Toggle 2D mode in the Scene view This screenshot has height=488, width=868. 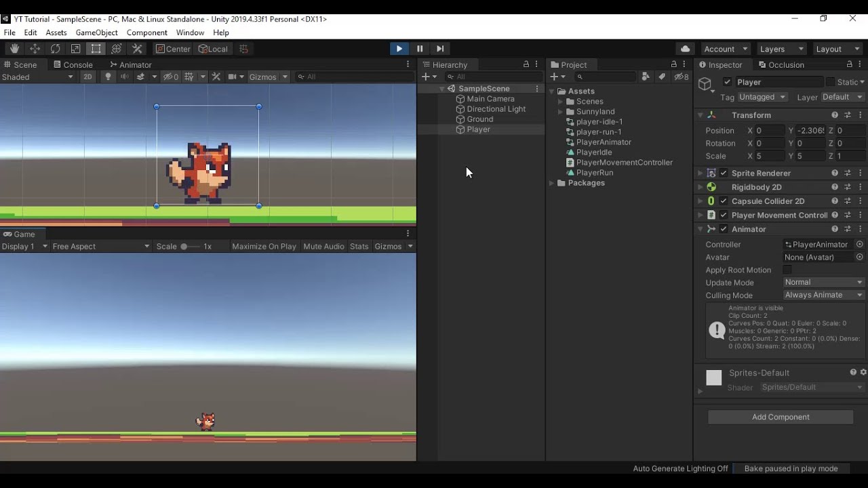point(87,77)
